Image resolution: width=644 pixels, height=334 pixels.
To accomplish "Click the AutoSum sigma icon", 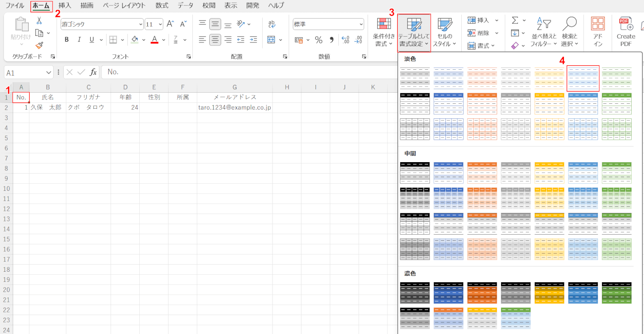I will point(515,20).
